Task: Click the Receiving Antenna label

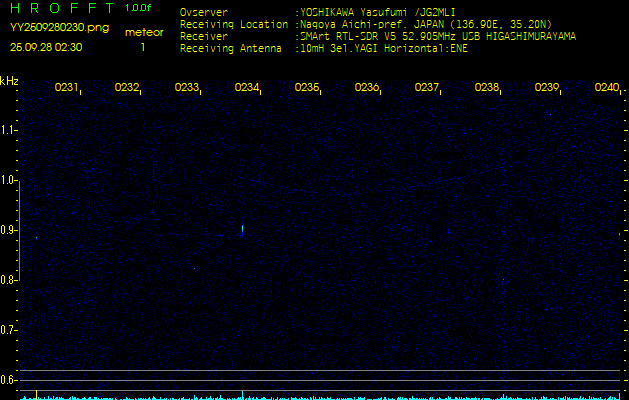Action: click(231, 49)
